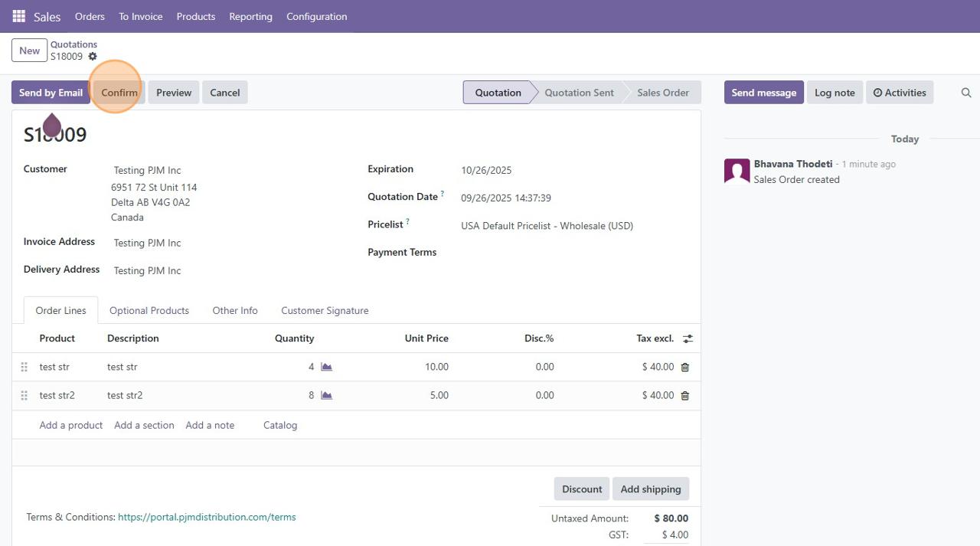The height and width of the screenshot is (546, 980).
Task: Switch to the Customer Signature tab
Action: click(325, 310)
